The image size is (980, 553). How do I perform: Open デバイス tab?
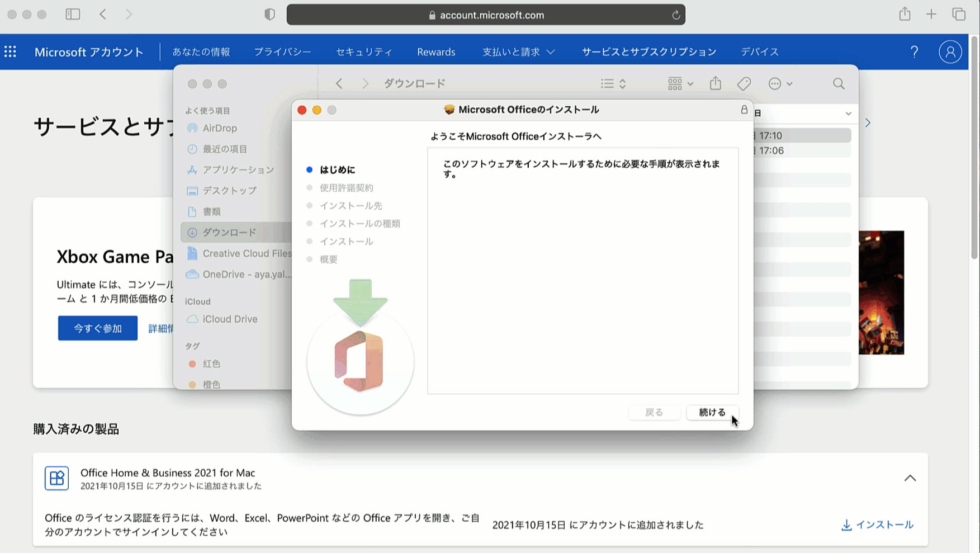point(760,52)
